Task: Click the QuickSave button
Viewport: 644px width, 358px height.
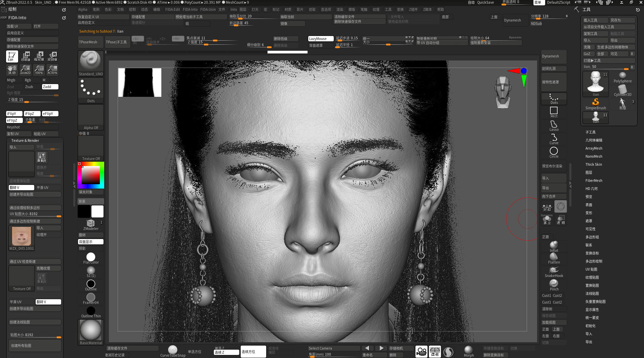Action: [x=485, y=2]
